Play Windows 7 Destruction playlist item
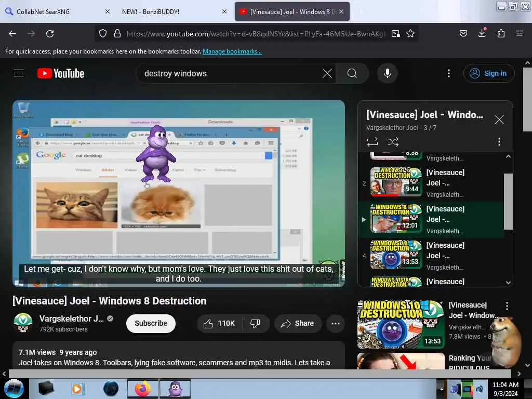This screenshot has height=399, width=532. pos(431,183)
